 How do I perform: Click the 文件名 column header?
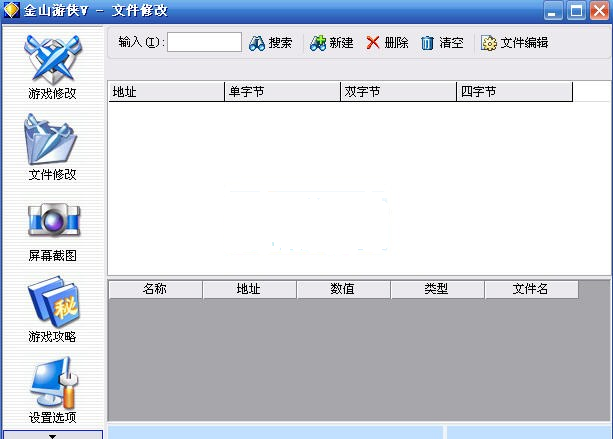coord(531,289)
